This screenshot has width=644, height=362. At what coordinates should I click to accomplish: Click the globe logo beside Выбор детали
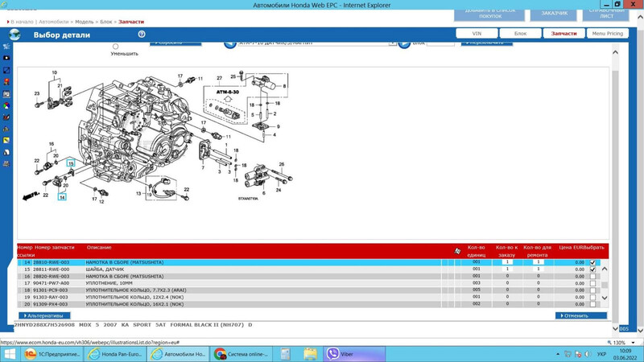(14, 35)
